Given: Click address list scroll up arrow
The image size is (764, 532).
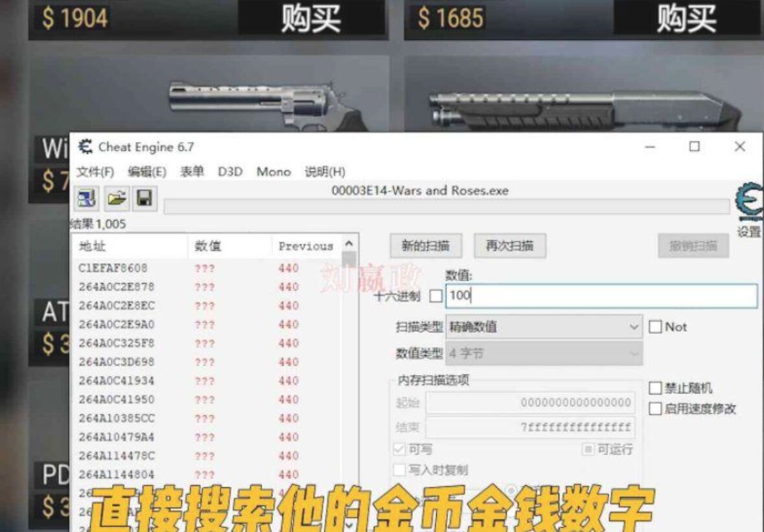Looking at the screenshot, I should tap(349, 243).
